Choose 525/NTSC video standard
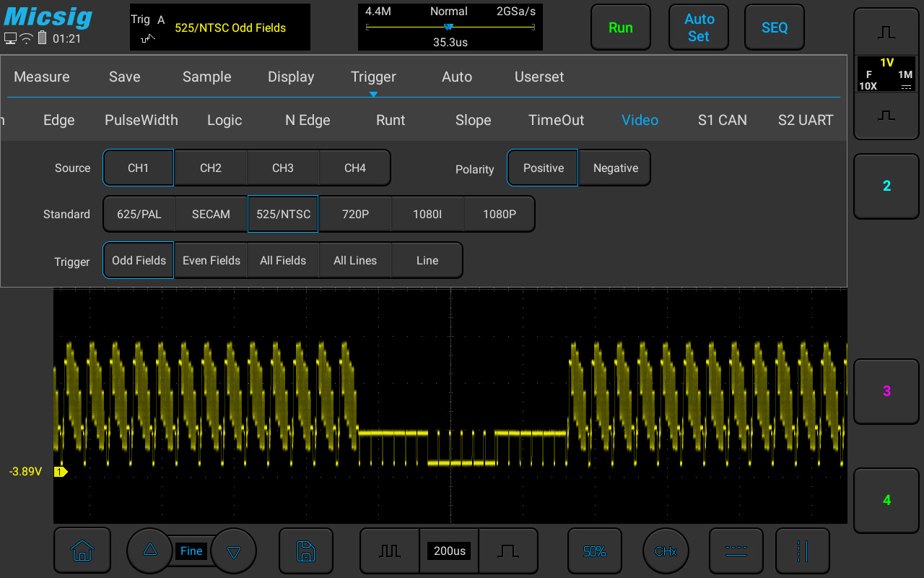The height and width of the screenshot is (578, 924). click(x=283, y=214)
